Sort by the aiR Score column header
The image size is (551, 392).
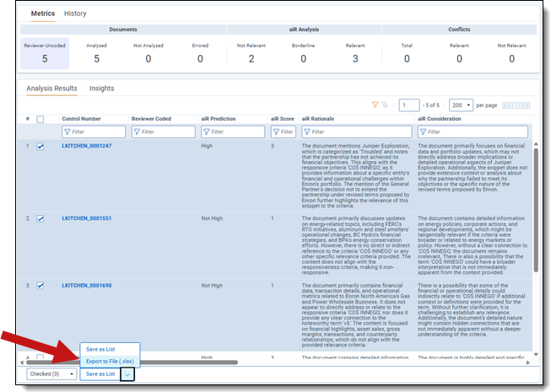pos(282,119)
